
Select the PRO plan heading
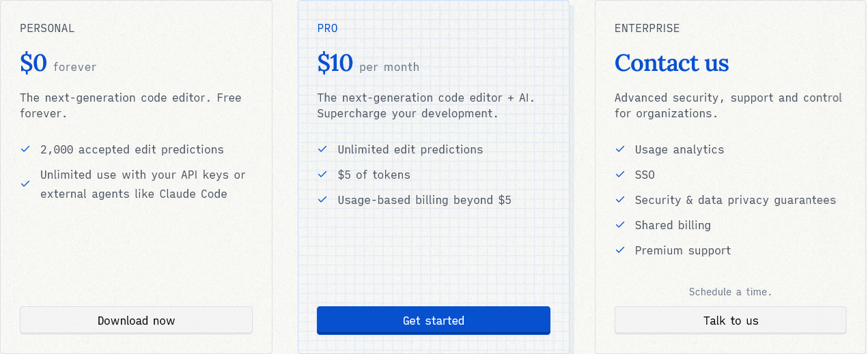pos(327,29)
